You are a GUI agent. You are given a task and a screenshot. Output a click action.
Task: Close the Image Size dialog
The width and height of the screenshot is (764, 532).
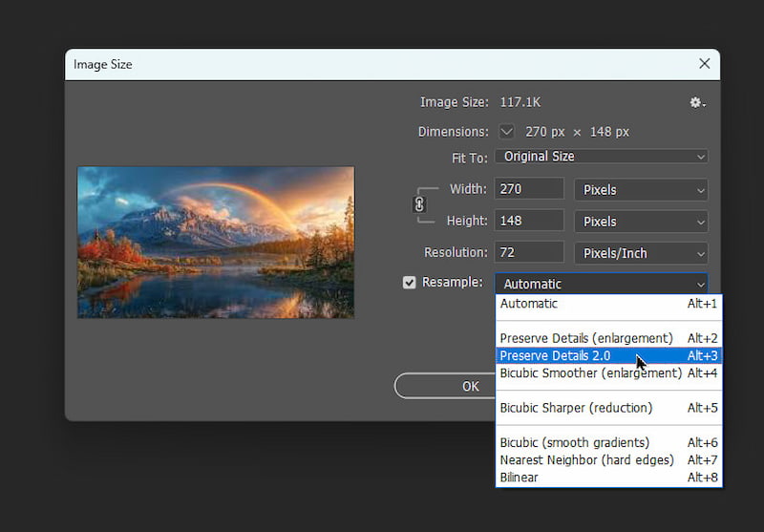[x=704, y=64]
